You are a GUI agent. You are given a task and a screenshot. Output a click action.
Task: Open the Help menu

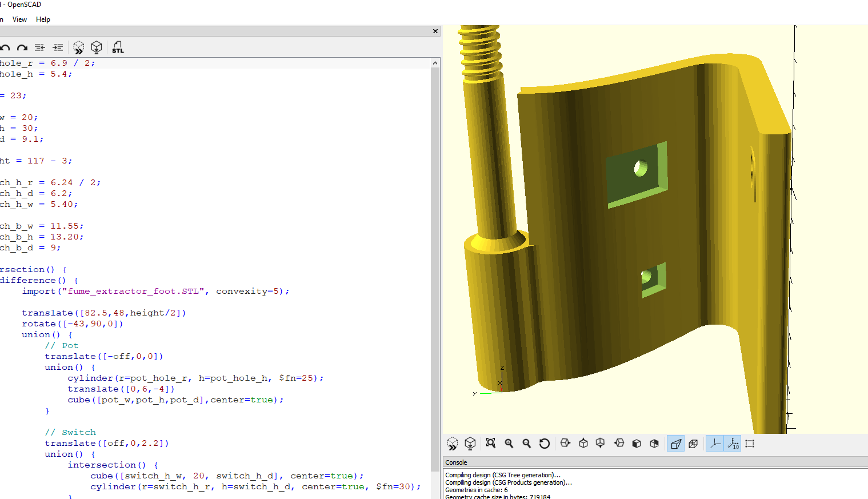pyautogui.click(x=43, y=19)
